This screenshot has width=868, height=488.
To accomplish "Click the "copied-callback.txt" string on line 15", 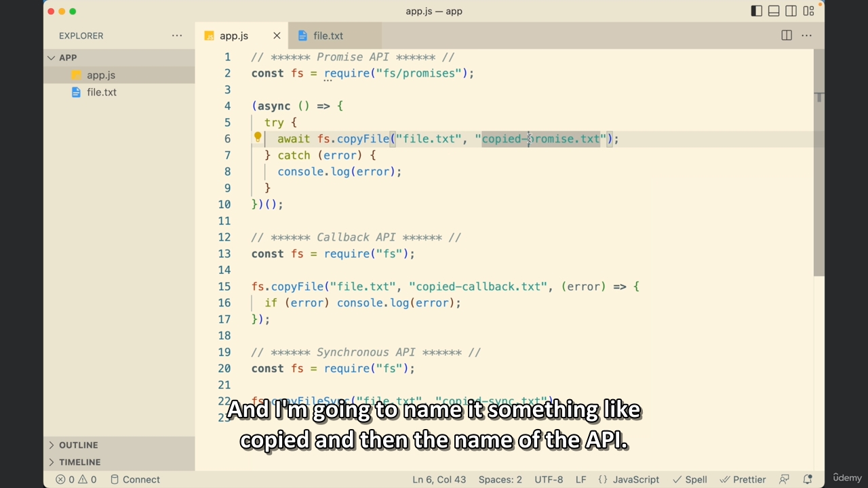I will (478, 287).
